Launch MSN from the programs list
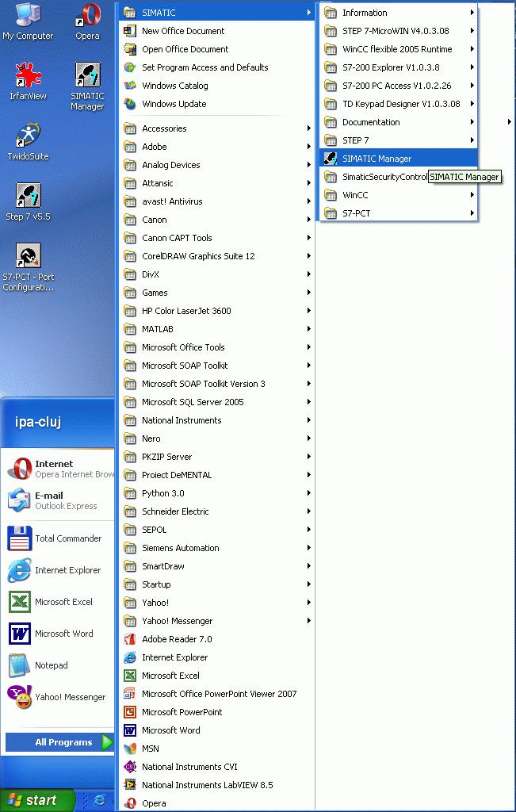516x812 pixels. pyautogui.click(x=216, y=749)
